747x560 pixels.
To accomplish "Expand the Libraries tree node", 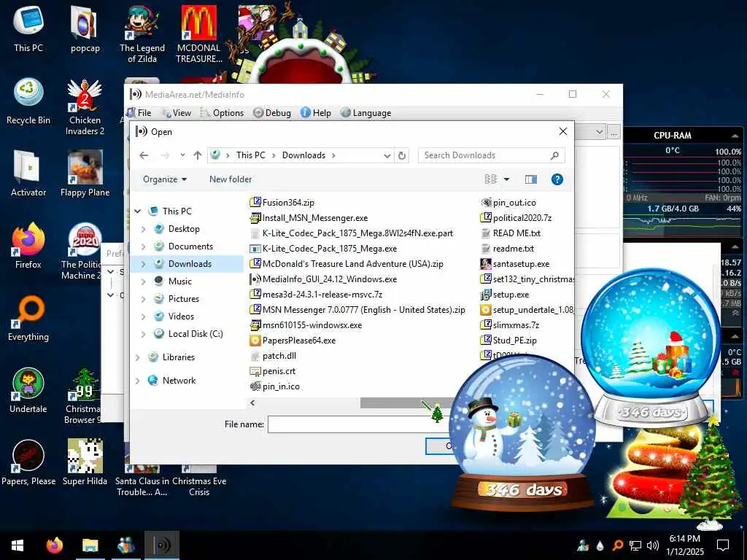I will pyautogui.click(x=138, y=357).
